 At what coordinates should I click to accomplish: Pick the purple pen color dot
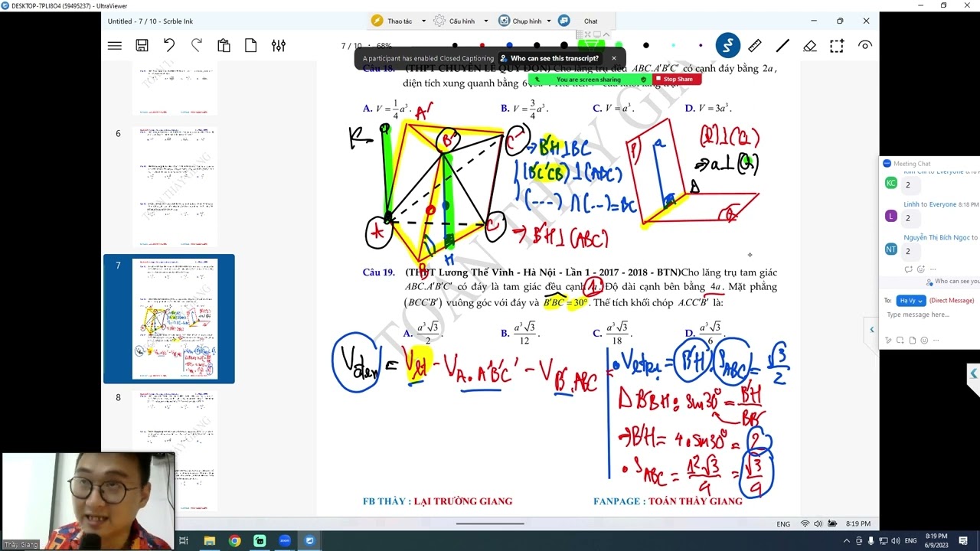click(x=701, y=46)
